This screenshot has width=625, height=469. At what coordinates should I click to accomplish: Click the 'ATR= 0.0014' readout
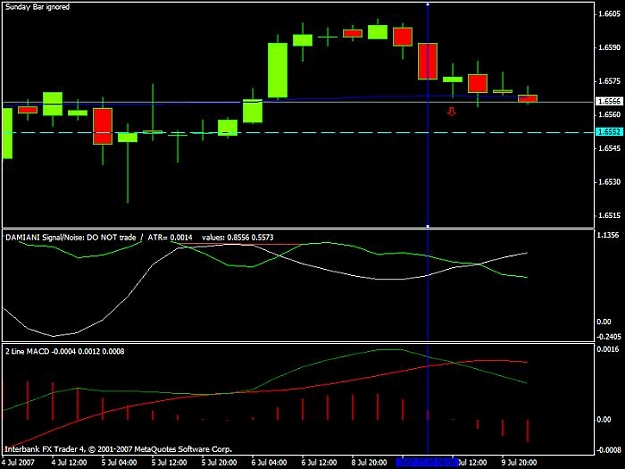(x=170, y=237)
